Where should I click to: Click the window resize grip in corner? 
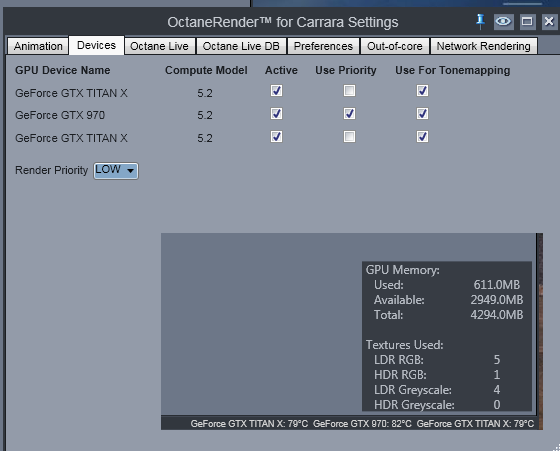tap(556, 447)
